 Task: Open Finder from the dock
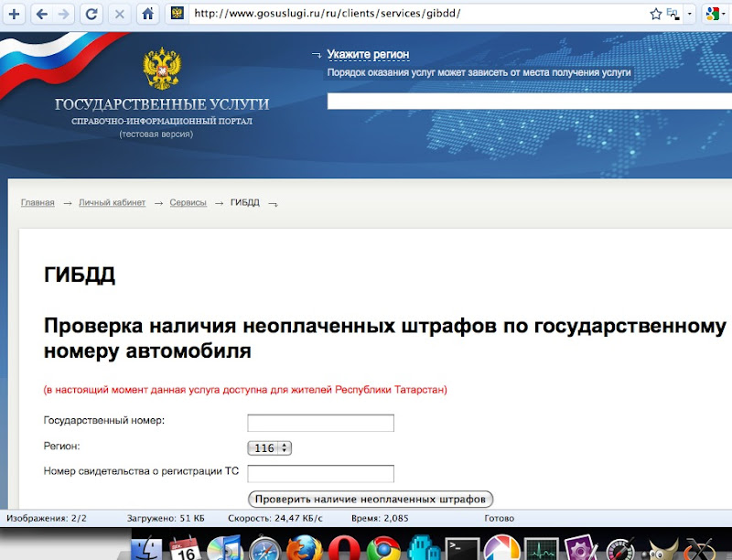(146, 548)
